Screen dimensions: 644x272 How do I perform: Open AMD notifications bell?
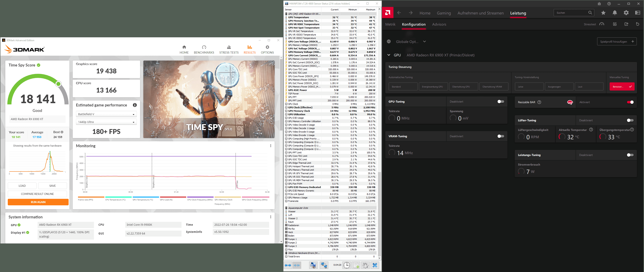click(x=615, y=13)
